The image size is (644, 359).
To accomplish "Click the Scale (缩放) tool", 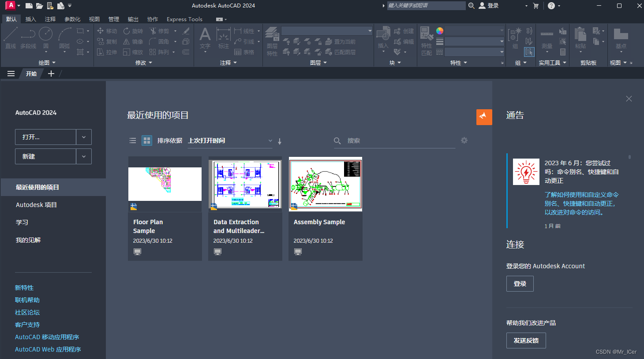I will click(x=133, y=52).
